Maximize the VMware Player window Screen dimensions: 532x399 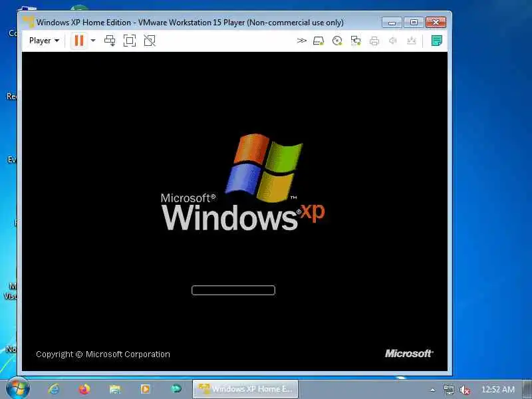[x=414, y=23]
